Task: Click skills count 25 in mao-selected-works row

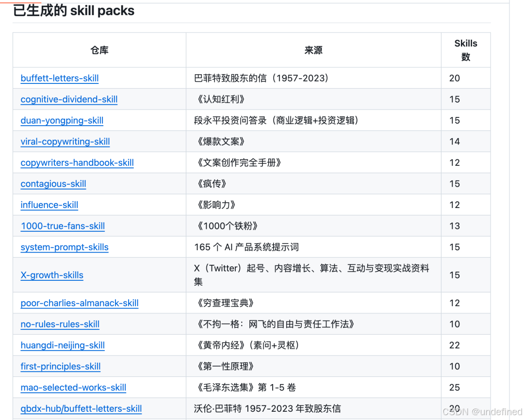Action: point(455,387)
